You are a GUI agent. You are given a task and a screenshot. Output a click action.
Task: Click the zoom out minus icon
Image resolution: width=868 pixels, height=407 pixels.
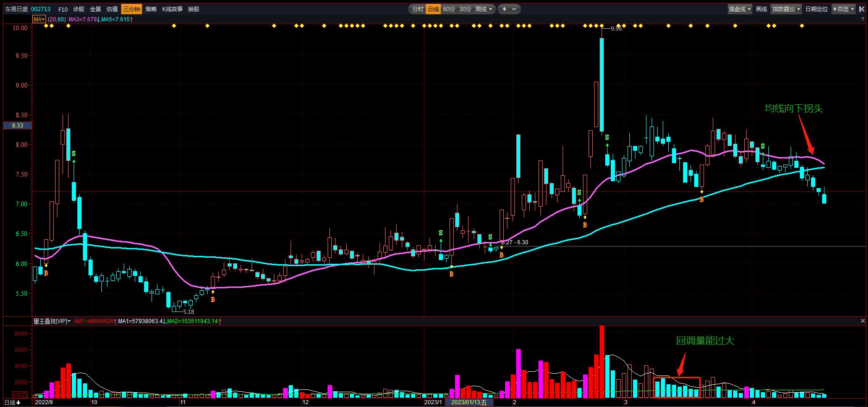514,9
